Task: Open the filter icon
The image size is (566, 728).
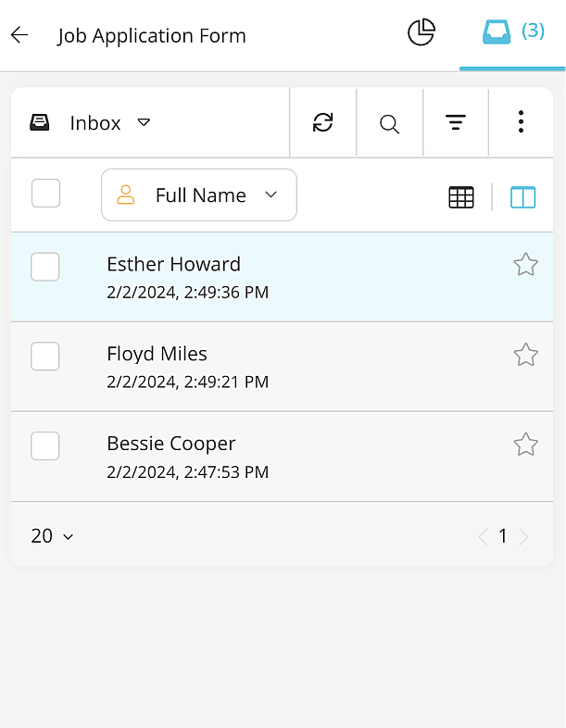Action: (456, 122)
